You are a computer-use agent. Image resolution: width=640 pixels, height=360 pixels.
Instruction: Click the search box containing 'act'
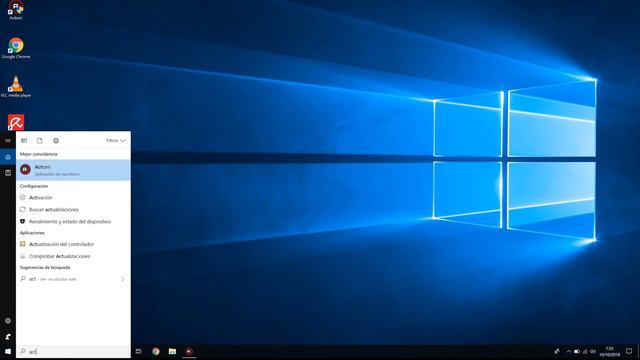click(73, 351)
